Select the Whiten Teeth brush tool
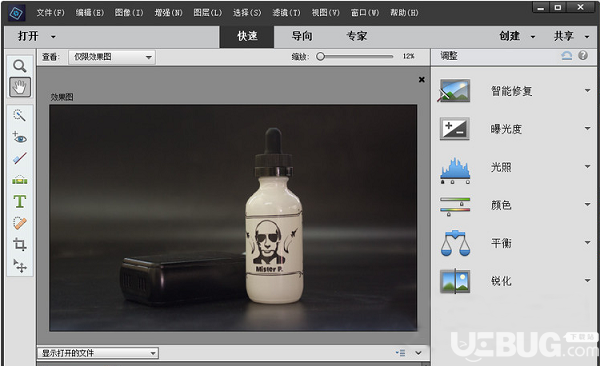This screenshot has width=600, height=366. click(x=20, y=158)
